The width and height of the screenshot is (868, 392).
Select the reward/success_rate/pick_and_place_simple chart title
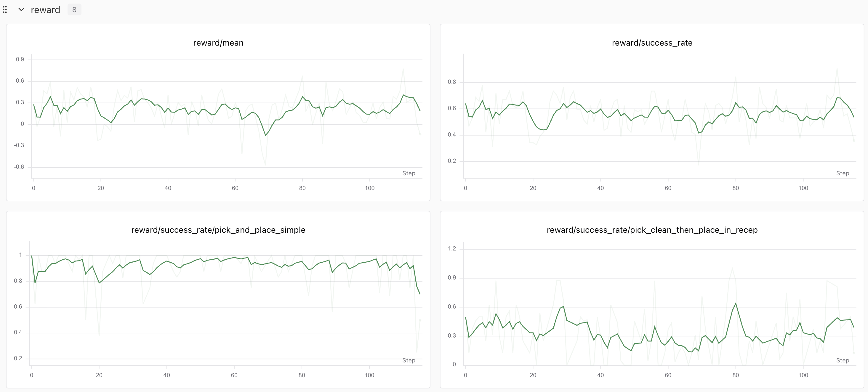218,230
